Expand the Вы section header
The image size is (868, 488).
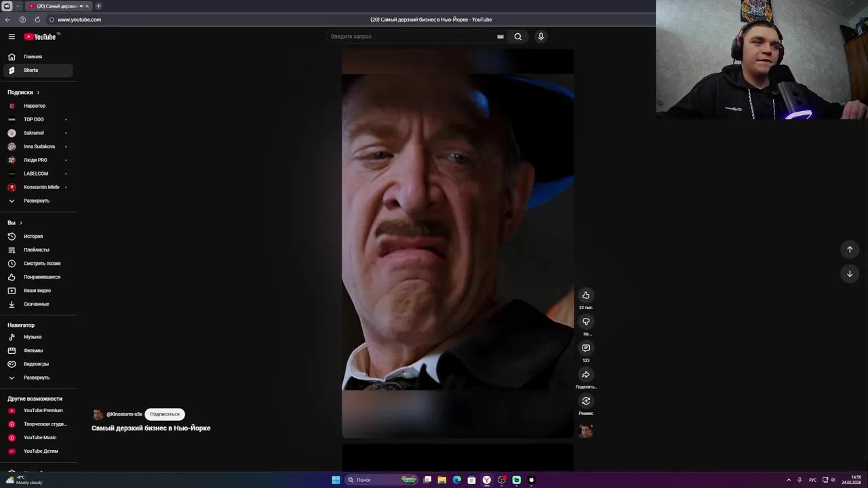(15, 223)
